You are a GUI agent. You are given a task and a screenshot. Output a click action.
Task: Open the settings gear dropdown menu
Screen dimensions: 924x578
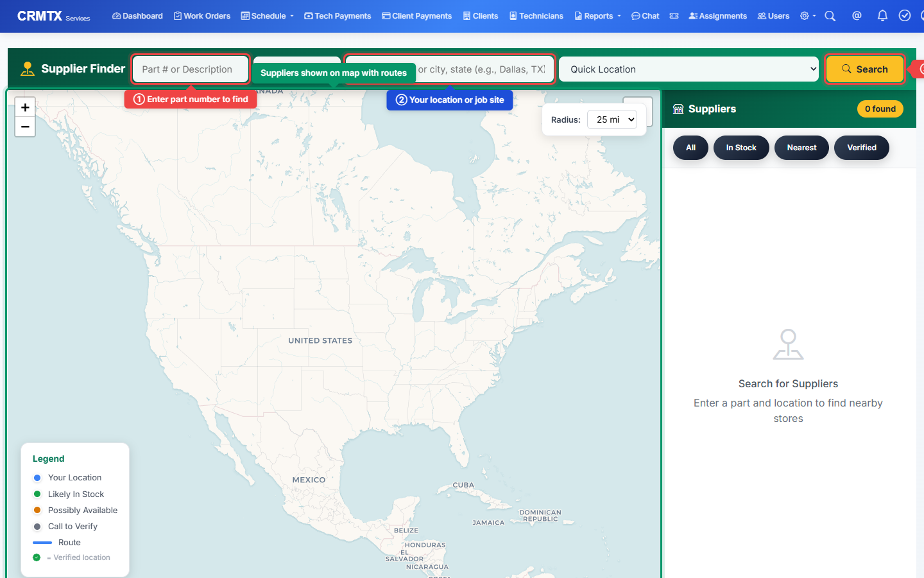pos(807,15)
